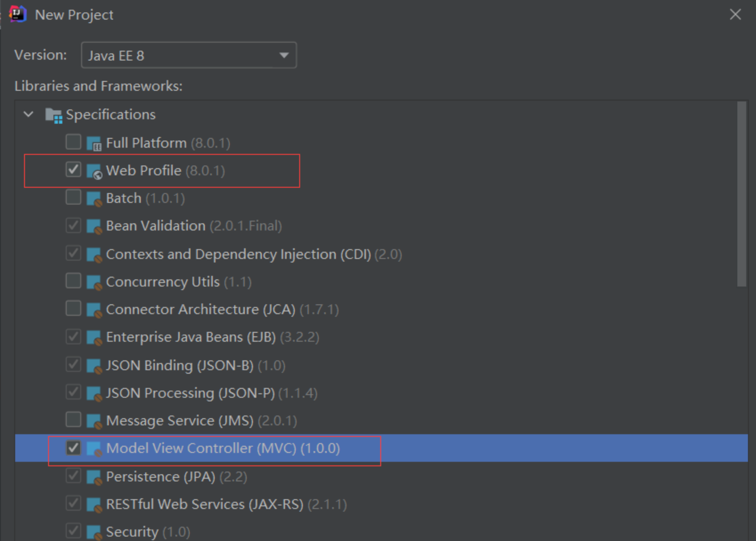Toggle the Model View Controller (MVC) checkbox

click(73, 448)
